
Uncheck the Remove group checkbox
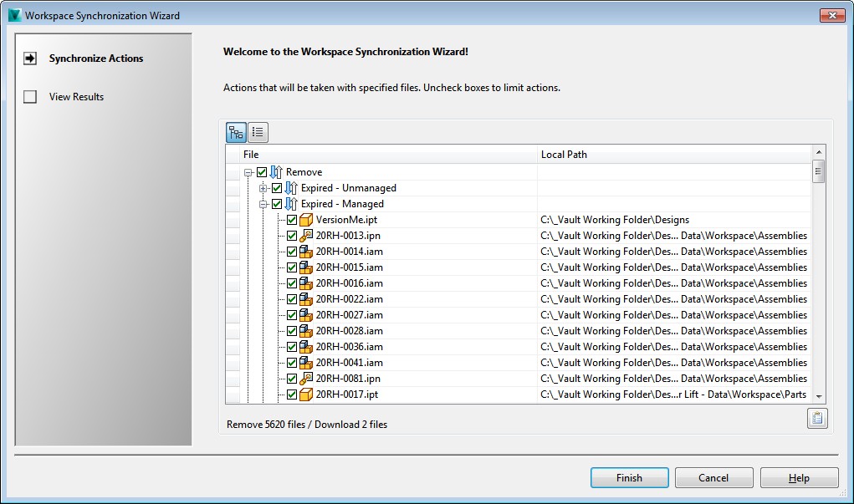(262, 172)
